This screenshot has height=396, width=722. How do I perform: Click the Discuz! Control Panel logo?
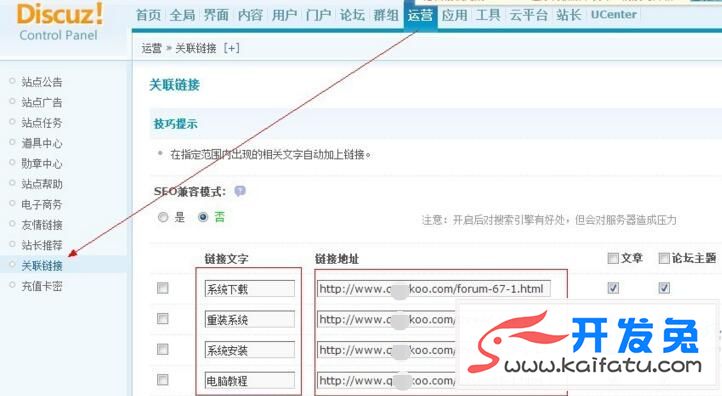(59, 22)
